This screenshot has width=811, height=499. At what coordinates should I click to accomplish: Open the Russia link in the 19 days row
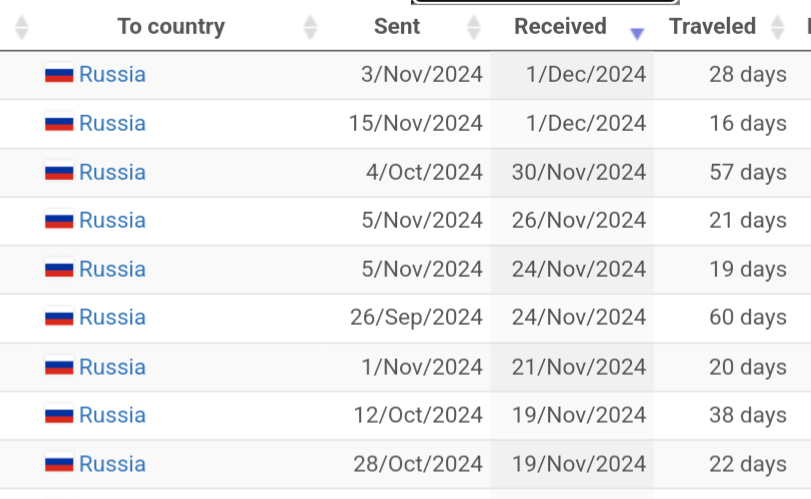coord(112,269)
